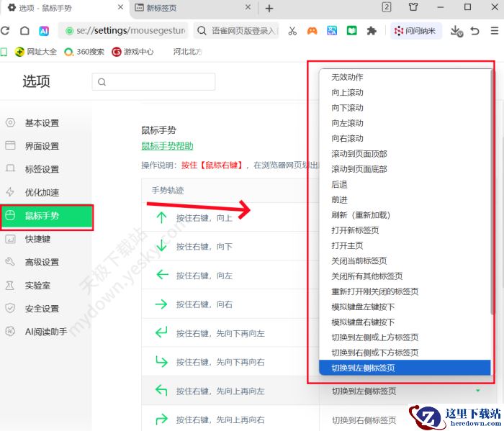Go to the browser home page icon
This screenshot has height=431, width=504.
point(24,31)
